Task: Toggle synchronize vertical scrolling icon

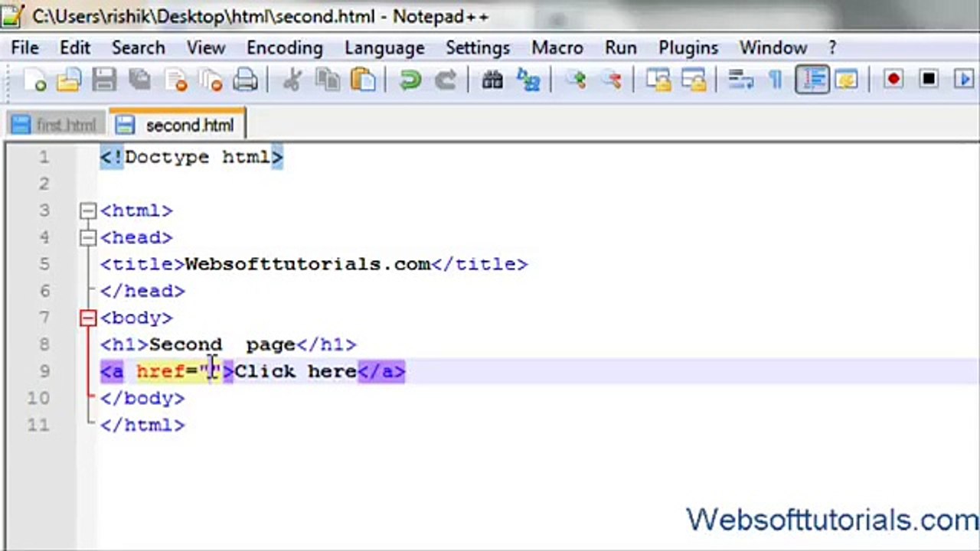Action: 658,80
